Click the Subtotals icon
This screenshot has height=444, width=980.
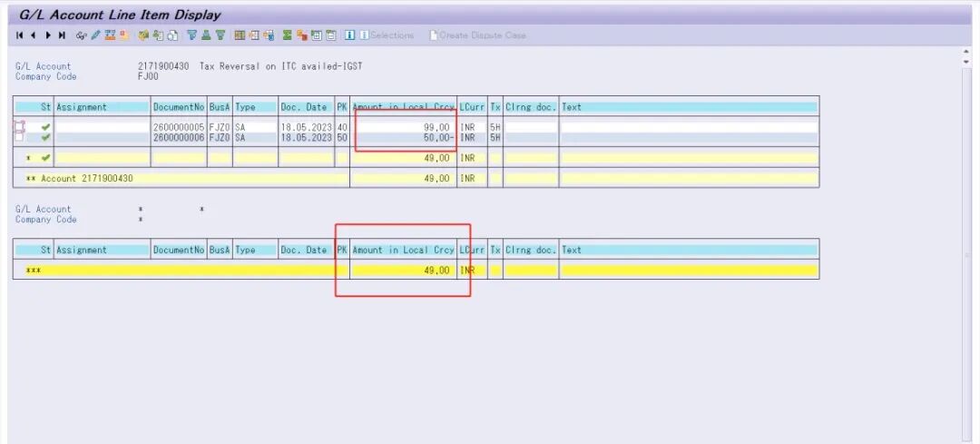[301, 35]
